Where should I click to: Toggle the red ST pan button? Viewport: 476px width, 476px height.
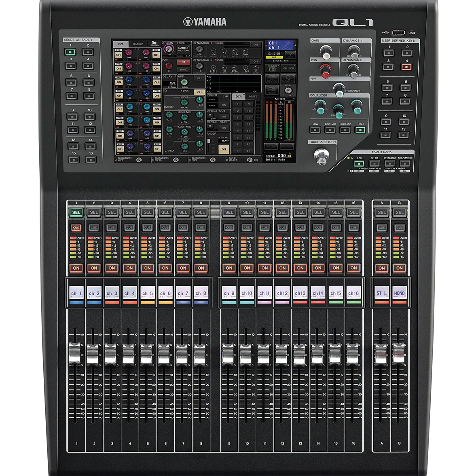tap(184, 62)
